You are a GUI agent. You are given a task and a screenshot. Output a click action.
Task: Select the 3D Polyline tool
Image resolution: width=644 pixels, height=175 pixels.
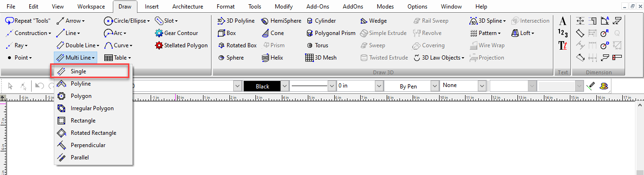tap(236, 21)
